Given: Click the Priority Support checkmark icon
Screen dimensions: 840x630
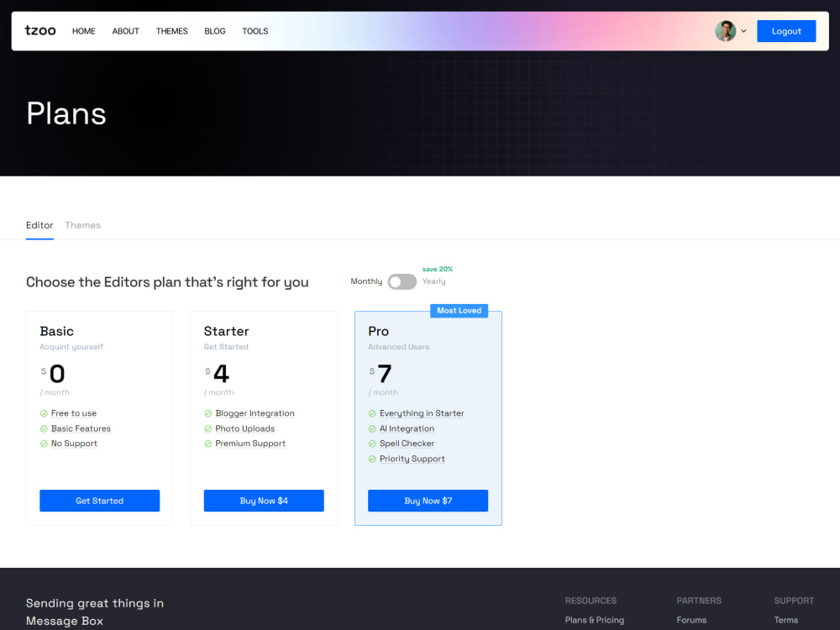Looking at the screenshot, I should 372,459.
